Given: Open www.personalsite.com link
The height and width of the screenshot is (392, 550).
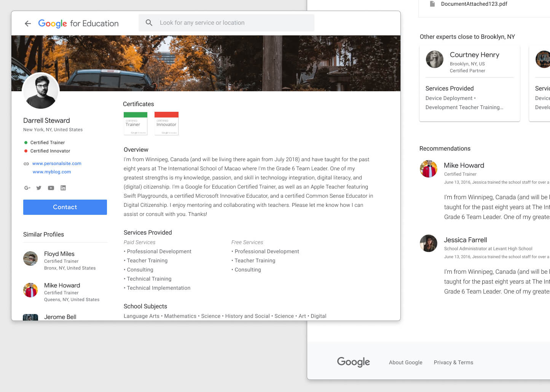Looking at the screenshot, I should (57, 163).
